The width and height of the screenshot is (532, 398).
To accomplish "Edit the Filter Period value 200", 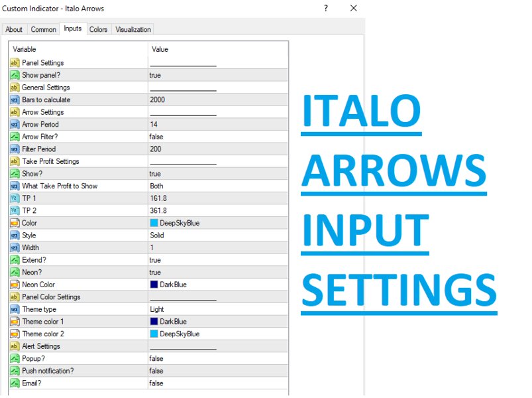I will tap(218, 149).
